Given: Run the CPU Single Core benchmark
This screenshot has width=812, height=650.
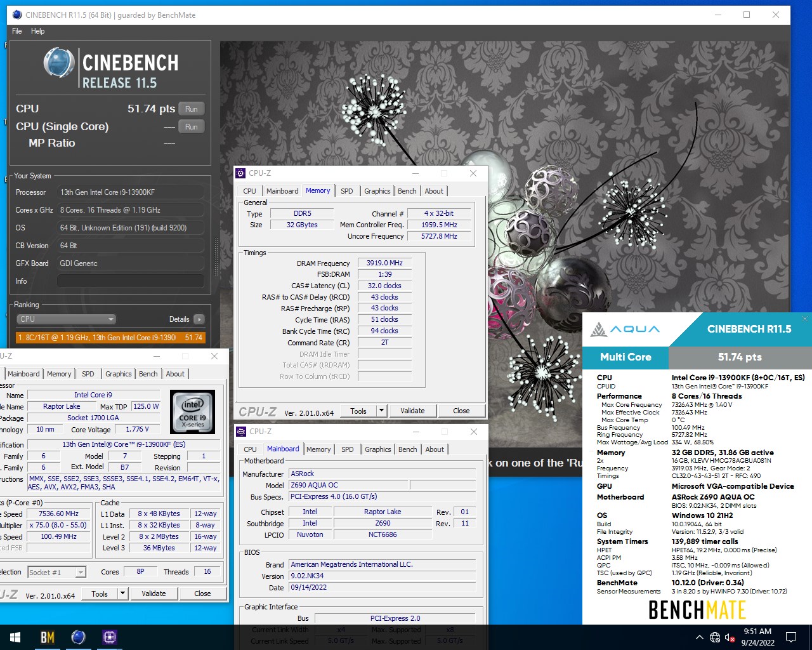Looking at the screenshot, I should click(192, 127).
